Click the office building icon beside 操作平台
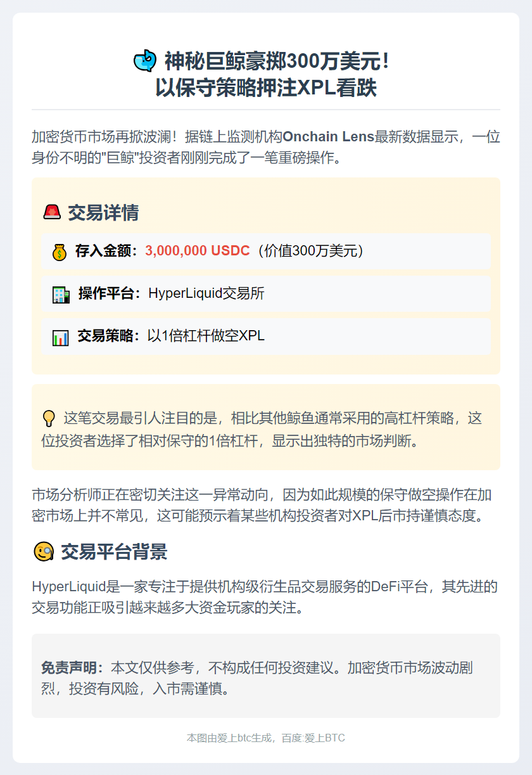 (x=61, y=294)
